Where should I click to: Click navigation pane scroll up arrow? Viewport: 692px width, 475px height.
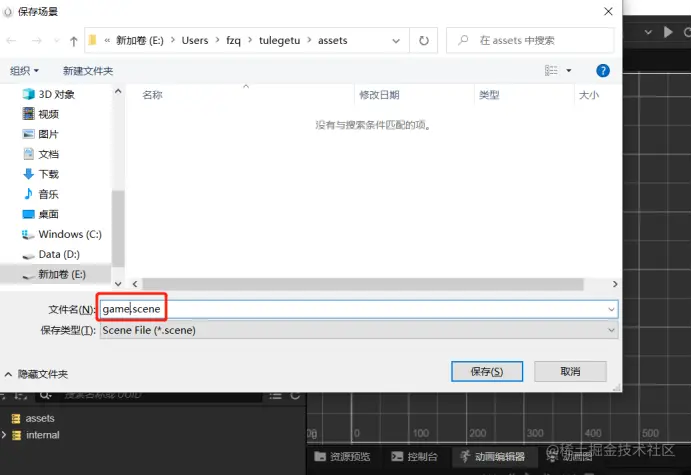(118, 91)
